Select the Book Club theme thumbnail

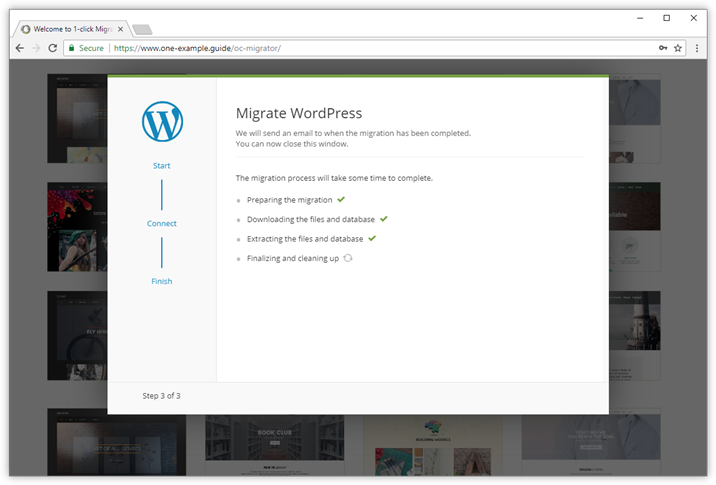pyautogui.click(x=274, y=445)
